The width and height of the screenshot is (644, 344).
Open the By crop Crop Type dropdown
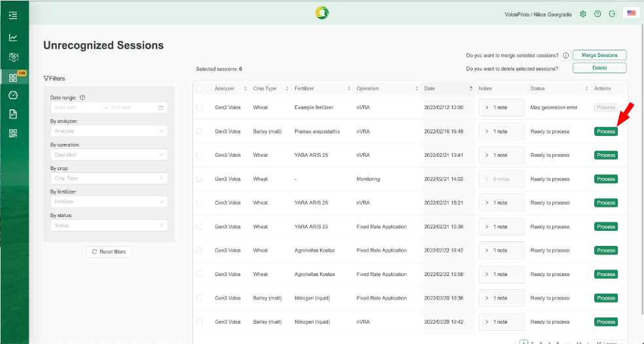coord(109,178)
